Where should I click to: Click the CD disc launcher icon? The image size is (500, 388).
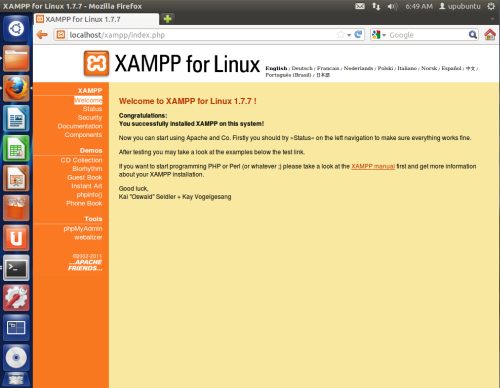[16, 358]
